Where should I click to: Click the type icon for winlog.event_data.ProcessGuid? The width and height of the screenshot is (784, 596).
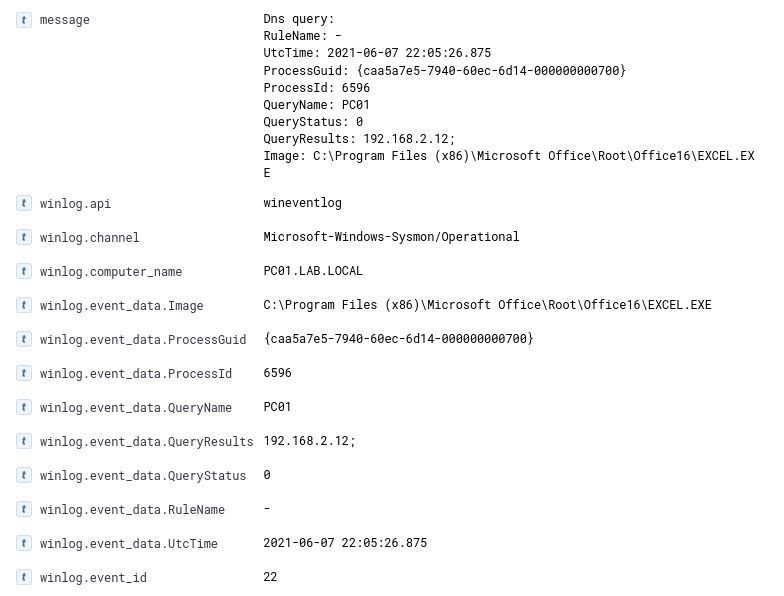pos(24,339)
